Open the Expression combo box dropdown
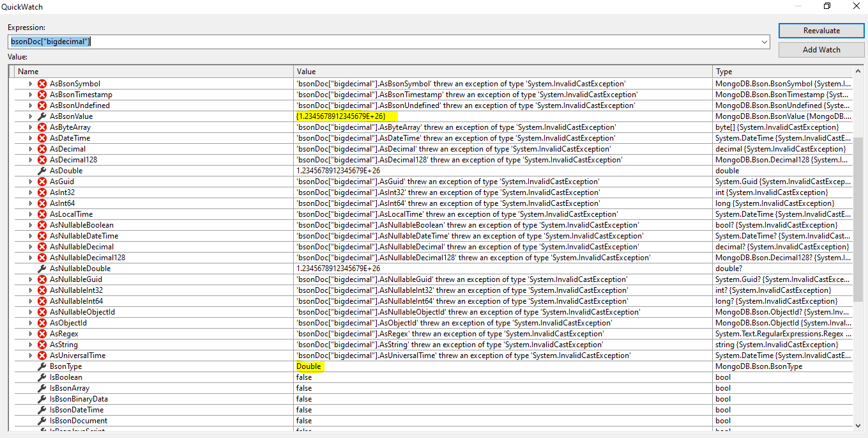This screenshot has height=438, width=868. [x=765, y=42]
